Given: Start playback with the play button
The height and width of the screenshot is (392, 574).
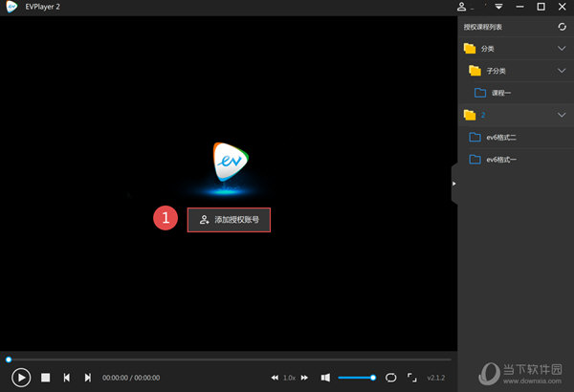Looking at the screenshot, I should click(x=21, y=378).
